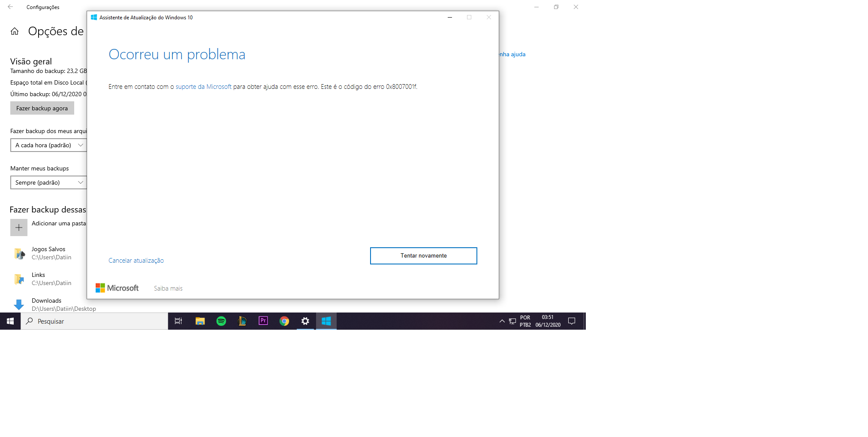Open Google Chrome from taskbar

[284, 321]
